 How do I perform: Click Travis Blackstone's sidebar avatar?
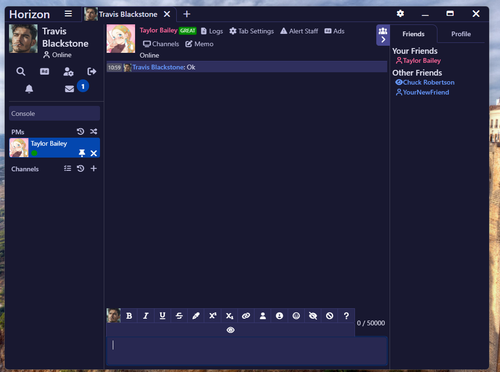[x=23, y=39]
